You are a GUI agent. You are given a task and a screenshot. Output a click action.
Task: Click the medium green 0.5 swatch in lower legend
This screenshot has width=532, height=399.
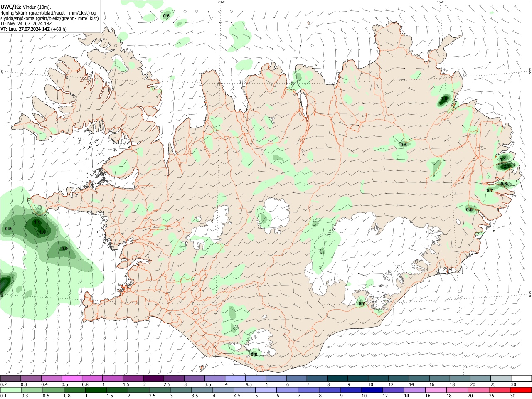coord(53,390)
